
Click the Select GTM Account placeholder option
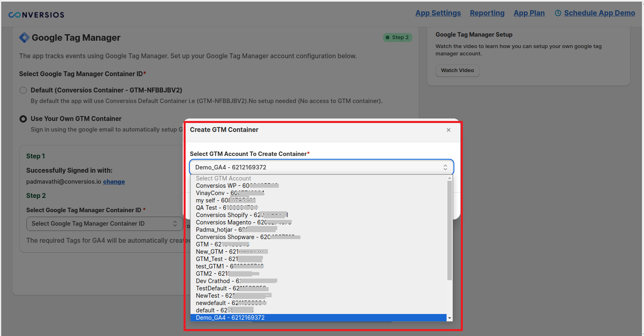click(x=319, y=178)
